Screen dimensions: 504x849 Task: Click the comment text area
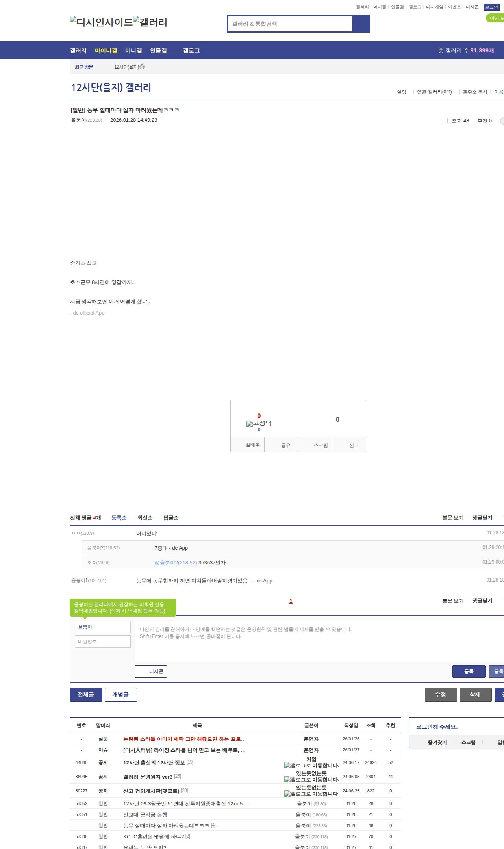319,641
